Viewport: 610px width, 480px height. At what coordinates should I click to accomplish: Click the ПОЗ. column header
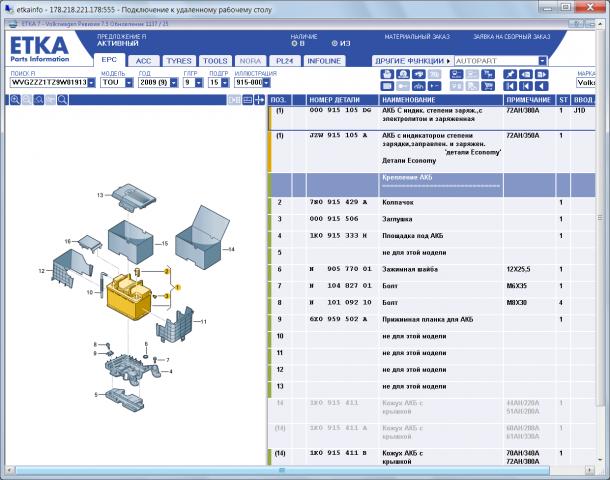tap(279, 100)
